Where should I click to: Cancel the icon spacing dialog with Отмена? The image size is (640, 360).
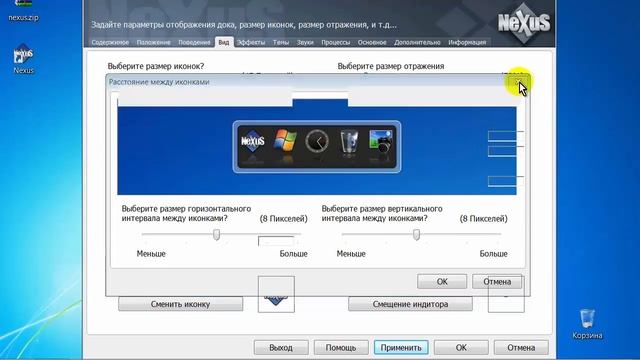497,282
